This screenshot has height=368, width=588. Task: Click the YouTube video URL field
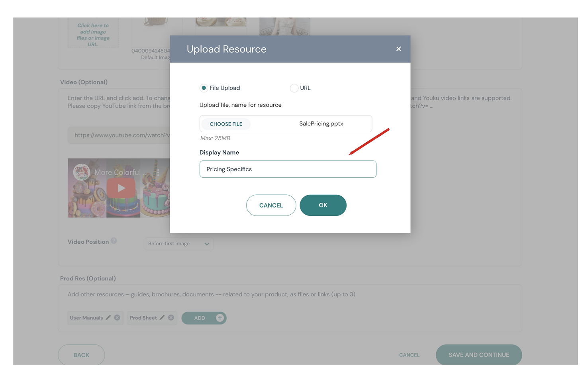click(120, 135)
